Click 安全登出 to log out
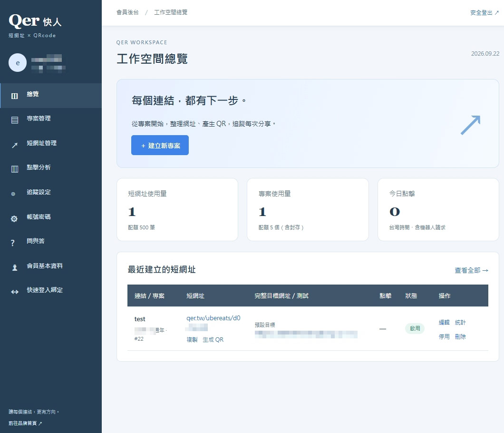 tap(485, 12)
